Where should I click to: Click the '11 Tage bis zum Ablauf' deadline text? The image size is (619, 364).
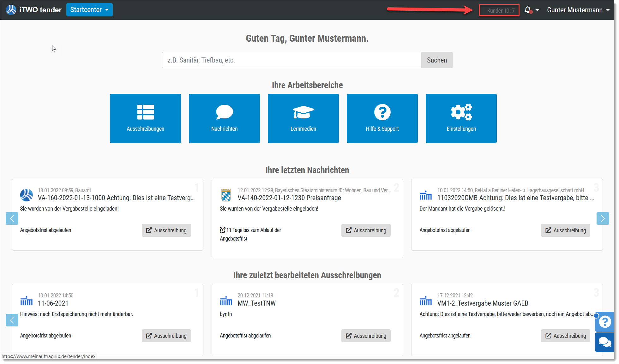[250, 234]
